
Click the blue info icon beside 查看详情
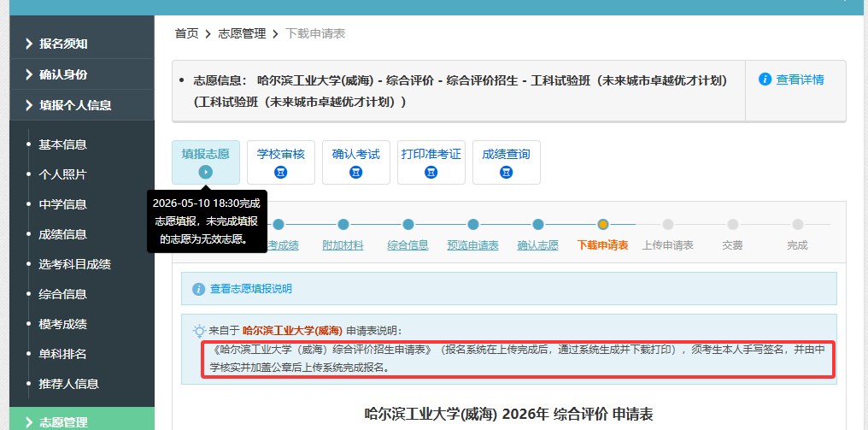765,80
